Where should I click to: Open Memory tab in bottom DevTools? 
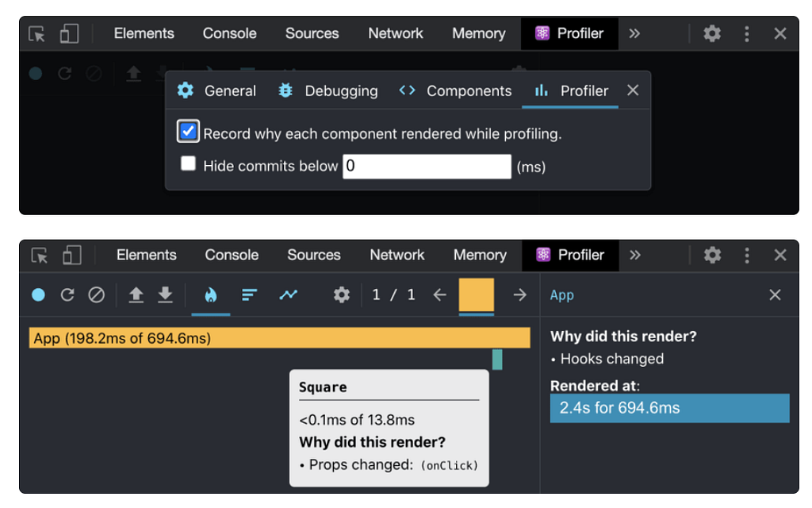pyautogui.click(x=480, y=255)
